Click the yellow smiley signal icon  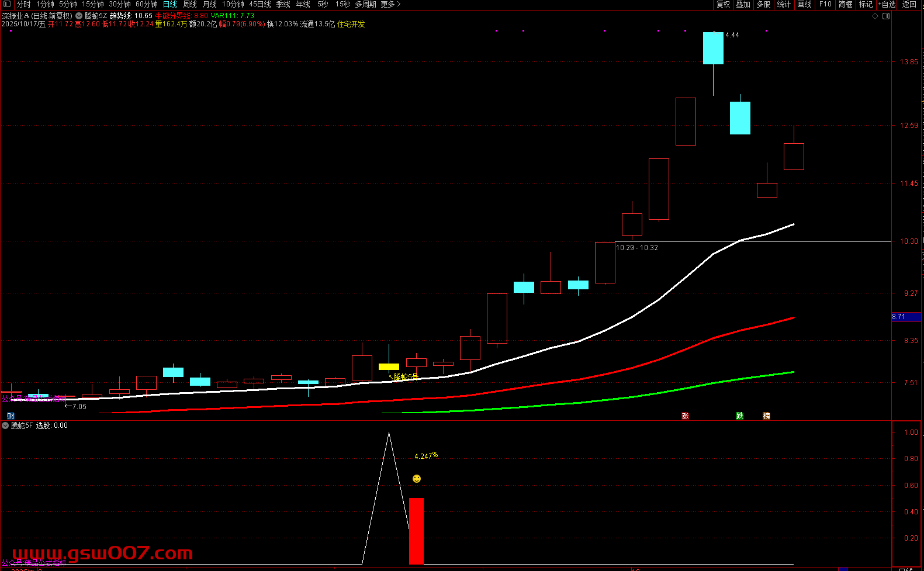417,479
